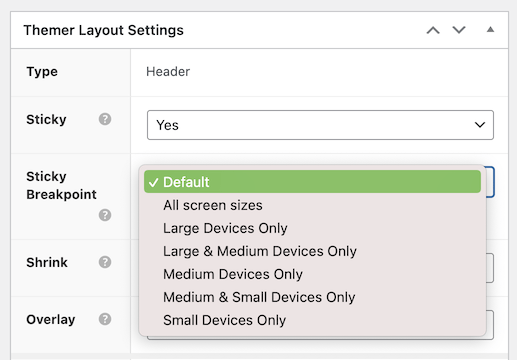
Task: Click the help icon next to Sticky
Action: (x=105, y=119)
